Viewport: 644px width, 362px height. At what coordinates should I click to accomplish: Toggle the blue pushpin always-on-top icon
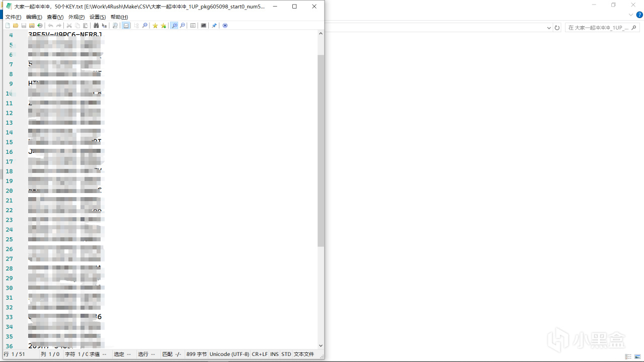pos(214,26)
